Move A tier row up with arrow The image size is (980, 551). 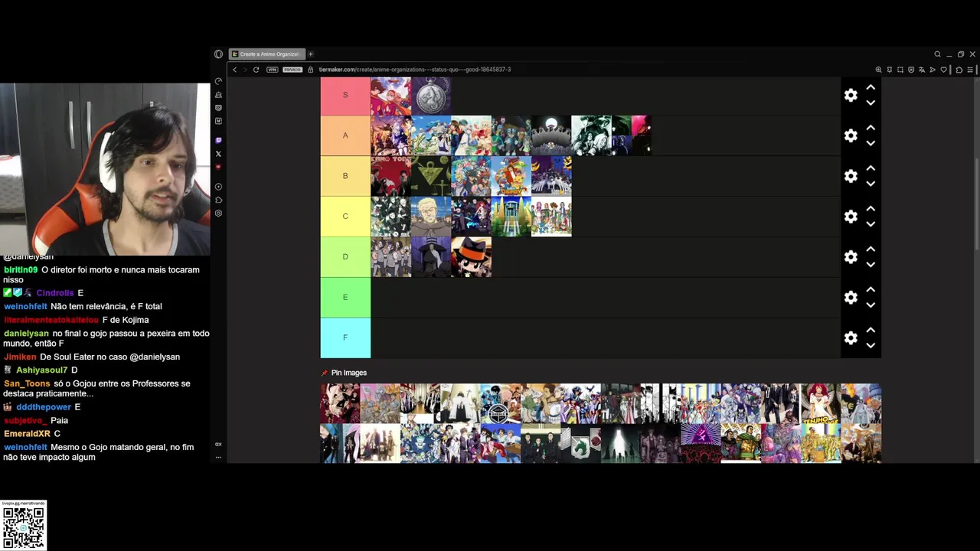pyautogui.click(x=871, y=128)
